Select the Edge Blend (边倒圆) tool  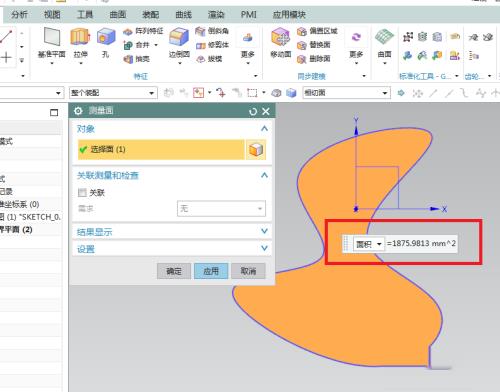pyautogui.click(x=179, y=37)
